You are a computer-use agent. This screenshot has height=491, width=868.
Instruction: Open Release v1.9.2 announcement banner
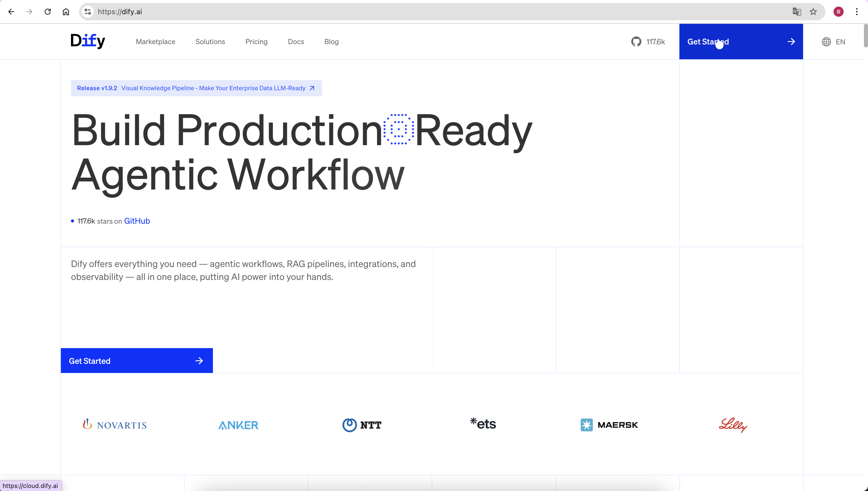[x=196, y=88]
